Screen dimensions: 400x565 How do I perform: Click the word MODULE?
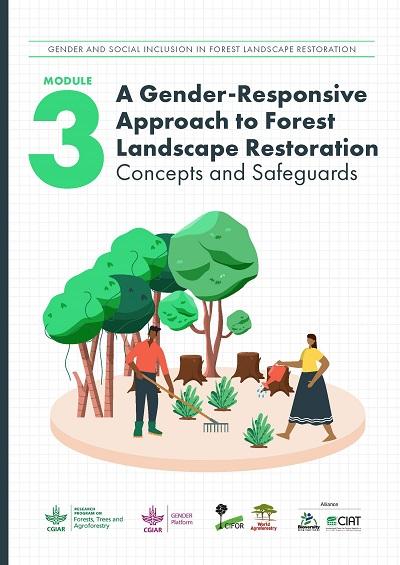pyautogui.click(x=68, y=81)
